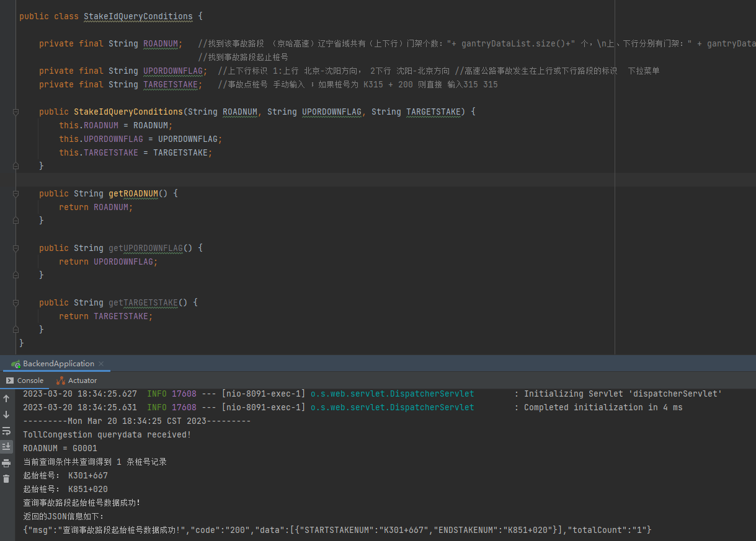Click the 'return TARGETSTAKE;' statement
Image resolution: width=756 pixels, height=541 pixels.
106,316
